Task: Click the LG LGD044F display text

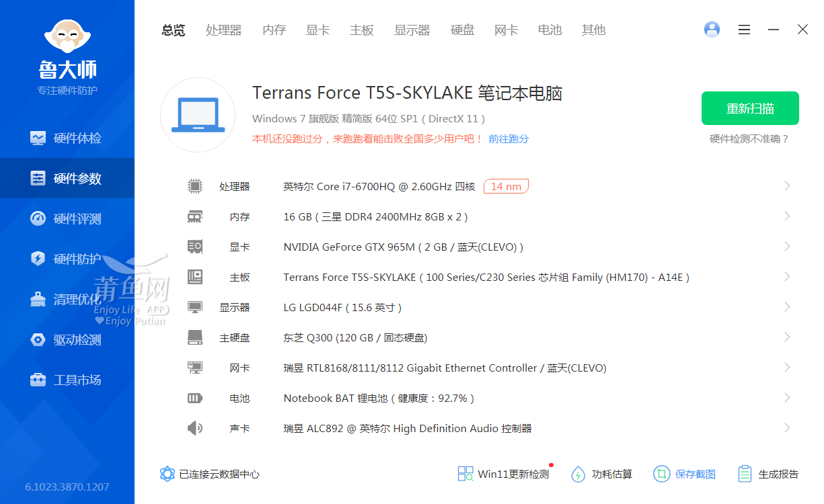Action: click(x=342, y=307)
